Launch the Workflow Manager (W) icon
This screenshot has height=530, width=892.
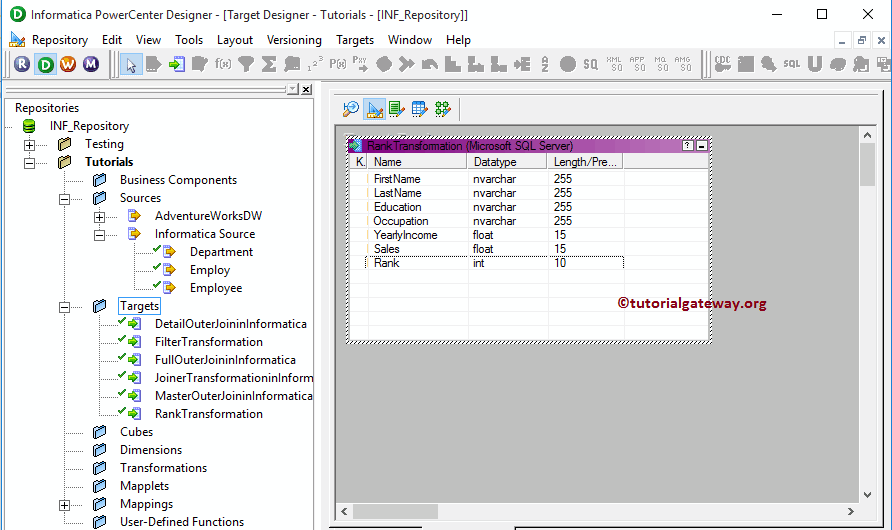click(68, 64)
